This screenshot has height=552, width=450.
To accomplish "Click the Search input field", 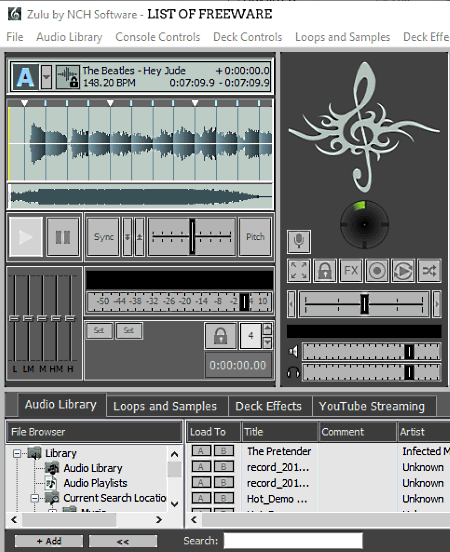I will tap(293, 541).
